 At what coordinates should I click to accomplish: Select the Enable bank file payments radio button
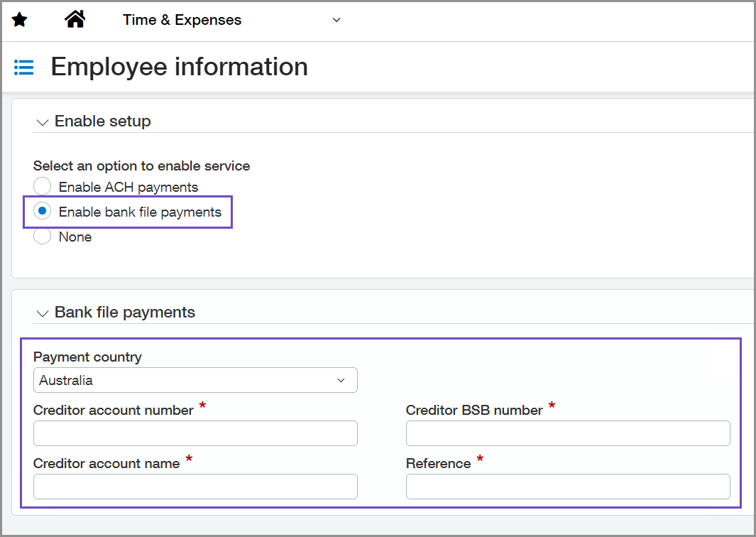coord(43,212)
